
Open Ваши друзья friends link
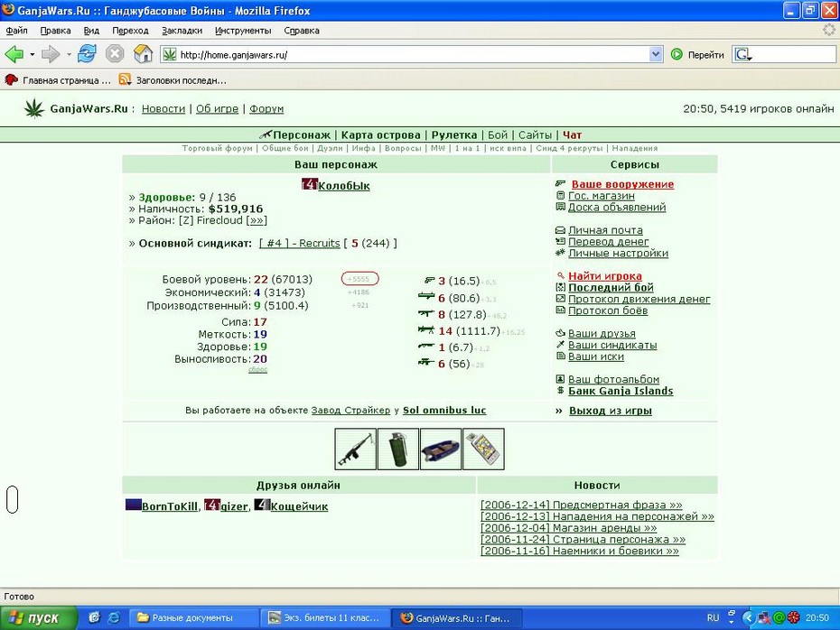pos(602,333)
